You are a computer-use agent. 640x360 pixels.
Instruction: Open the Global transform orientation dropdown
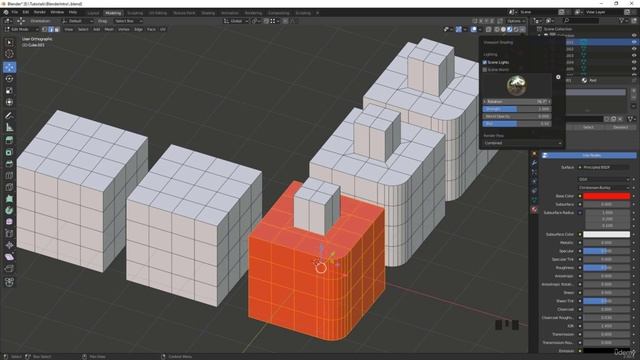pos(236,21)
